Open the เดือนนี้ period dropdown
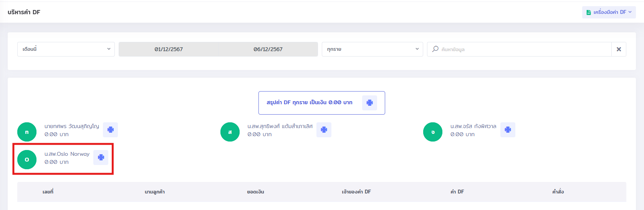The width and height of the screenshot is (644, 210). (x=66, y=49)
